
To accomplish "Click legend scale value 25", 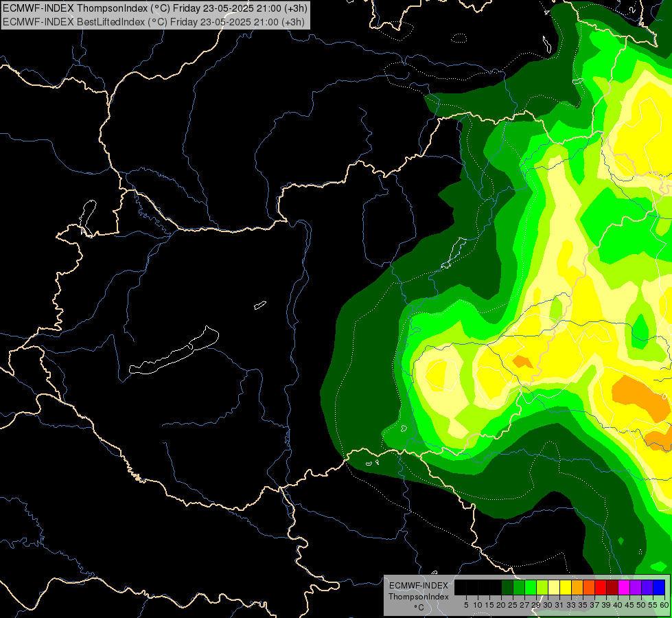I will pos(513,605).
